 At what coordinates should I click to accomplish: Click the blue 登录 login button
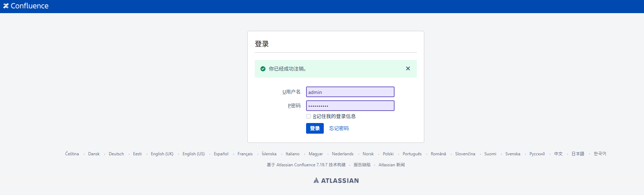pyautogui.click(x=315, y=128)
